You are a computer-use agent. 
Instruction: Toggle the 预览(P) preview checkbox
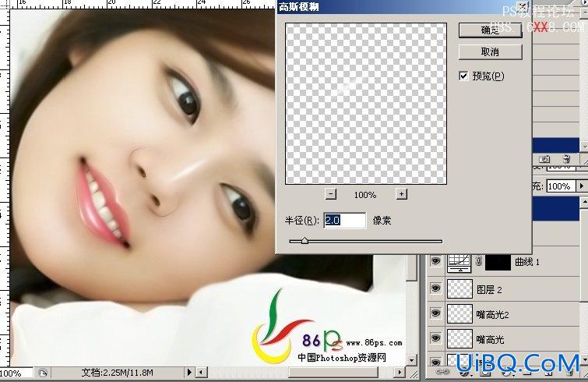point(463,76)
